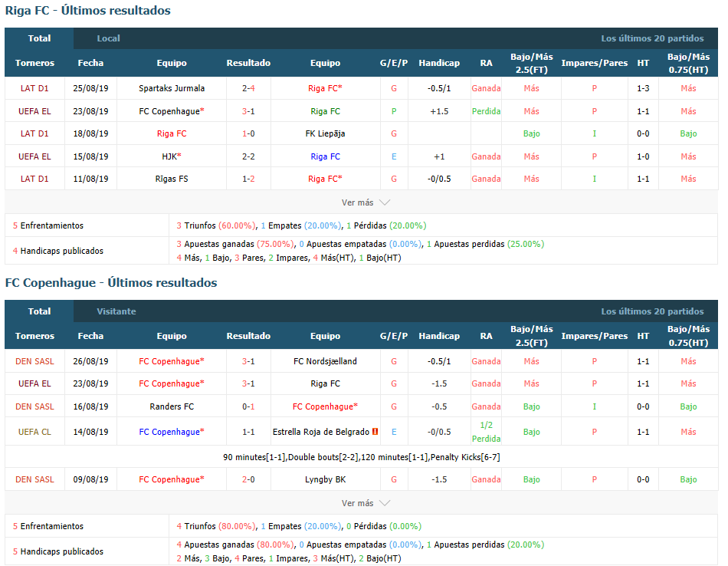This screenshot has width=728, height=566.
Task: Click 2-0 result of Copenhague vs Lyngby BK
Action: coord(248,479)
